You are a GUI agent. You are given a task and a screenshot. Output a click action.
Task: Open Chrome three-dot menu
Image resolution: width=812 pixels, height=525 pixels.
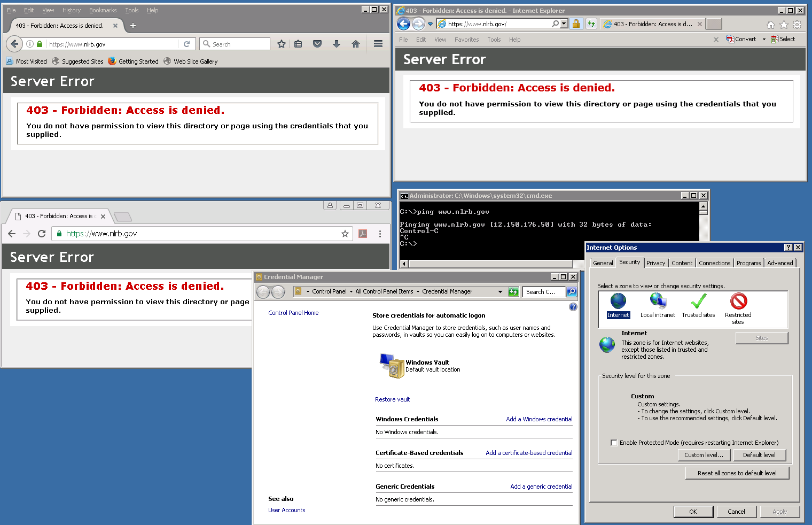(x=380, y=234)
